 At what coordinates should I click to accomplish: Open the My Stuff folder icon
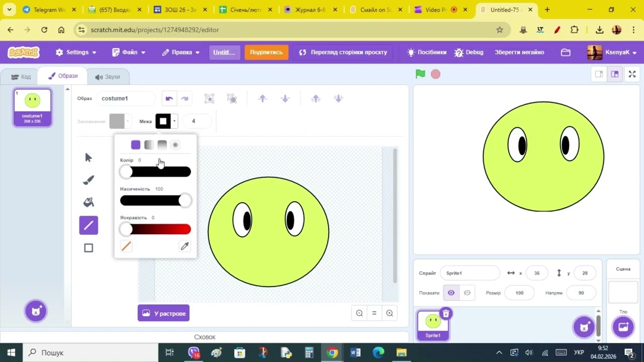click(x=566, y=52)
